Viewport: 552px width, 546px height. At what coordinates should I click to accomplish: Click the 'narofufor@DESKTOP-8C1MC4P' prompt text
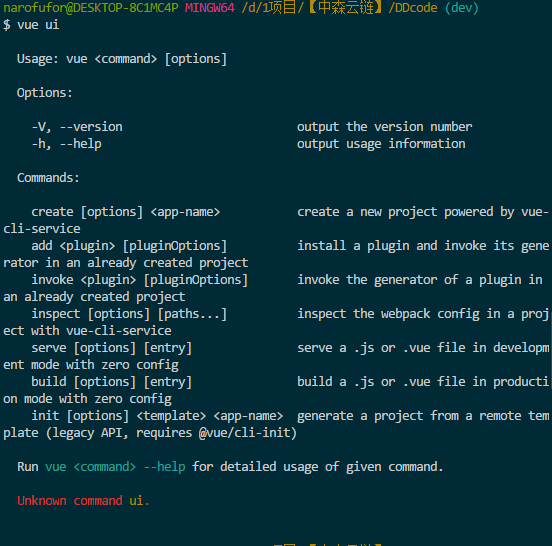(91, 7)
